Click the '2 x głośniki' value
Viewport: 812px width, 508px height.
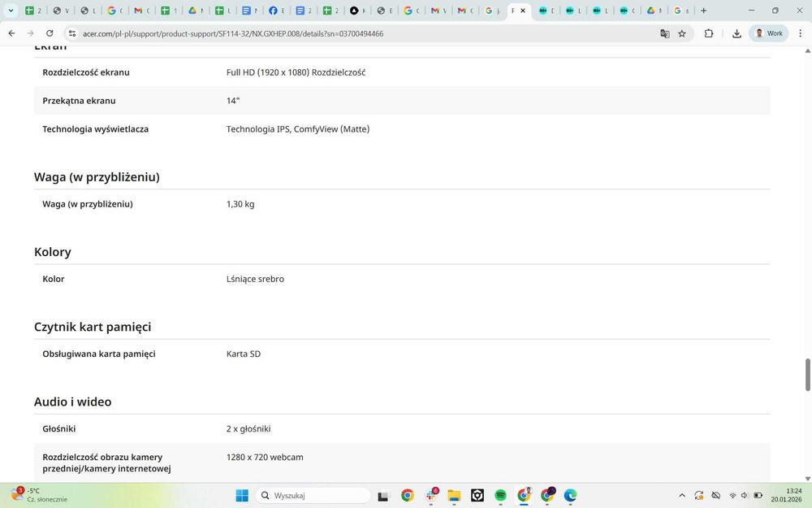click(248, 429)
